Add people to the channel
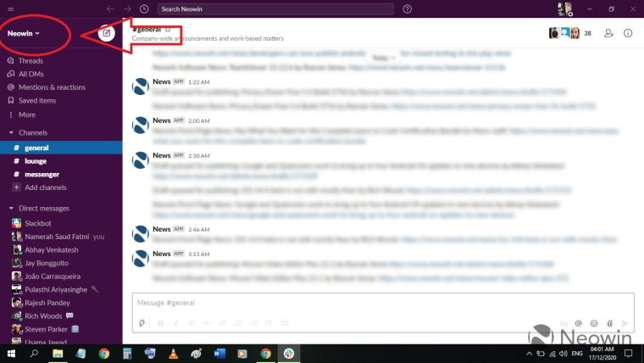 (608, 33)
